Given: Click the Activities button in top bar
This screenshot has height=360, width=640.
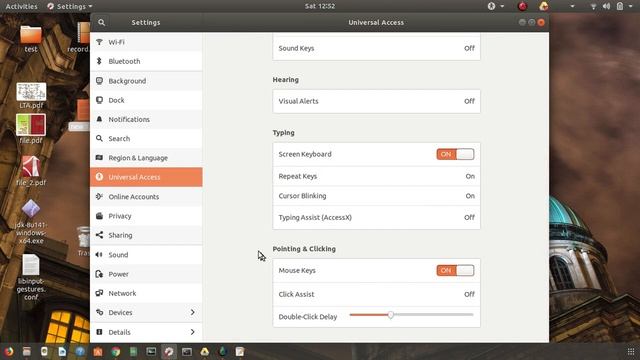Looking at the screenshot, I should click(x=21, y=6).
